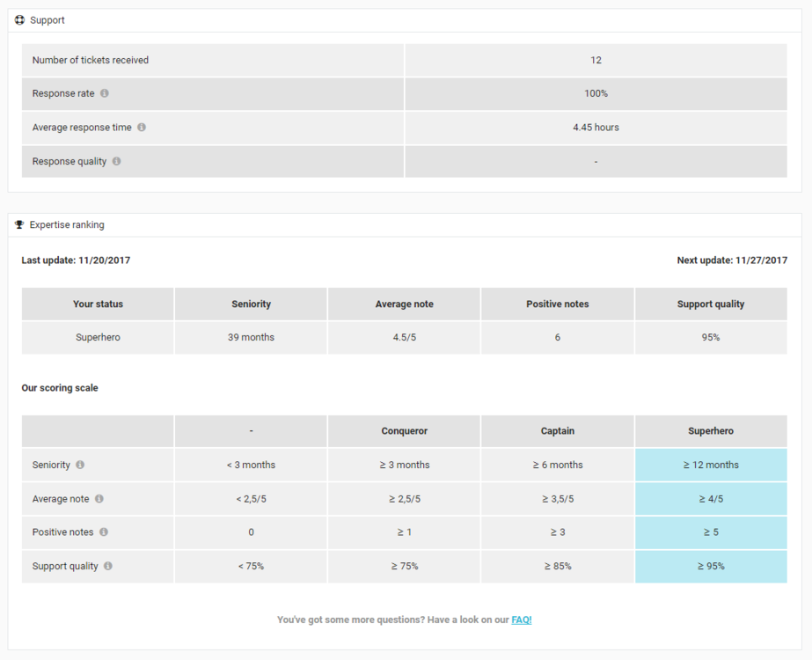Click the Seniority header in status table

[x=251, y=304]
